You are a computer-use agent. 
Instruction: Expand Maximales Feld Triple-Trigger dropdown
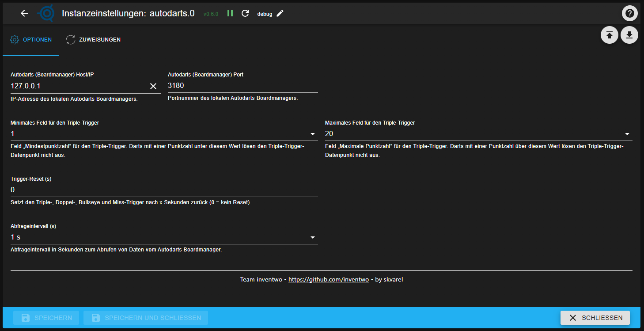[627, 134]
